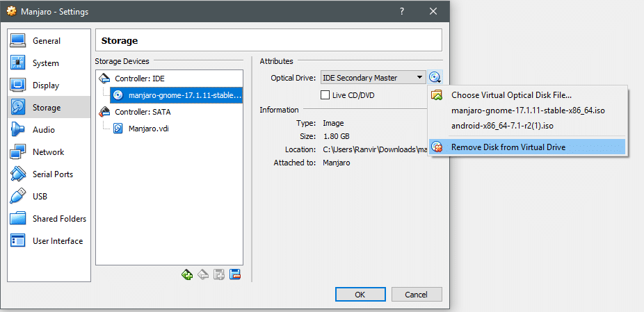Viewport: 644px width, 312px height.
Task: Open the Network icon in sidebar
Action: coord(17,151)
